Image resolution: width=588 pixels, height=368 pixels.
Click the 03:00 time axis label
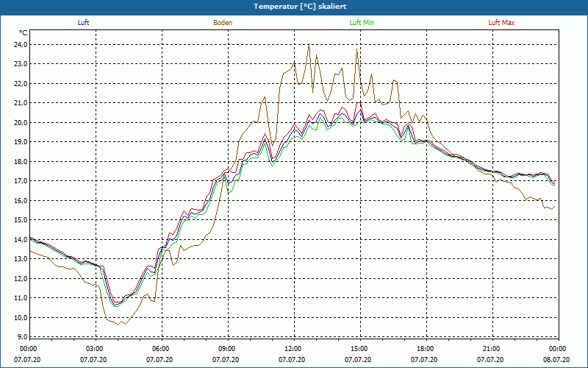point(94,349)
